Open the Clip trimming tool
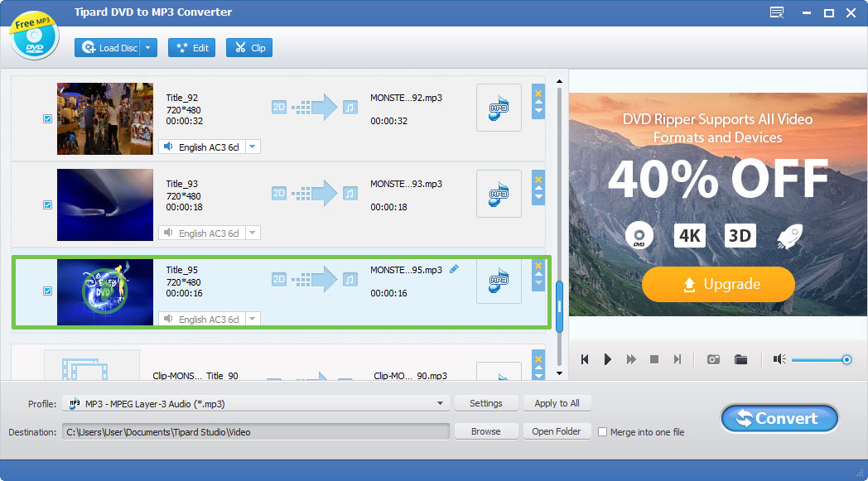Screen dimensions: 868x481 pos(249,47)
